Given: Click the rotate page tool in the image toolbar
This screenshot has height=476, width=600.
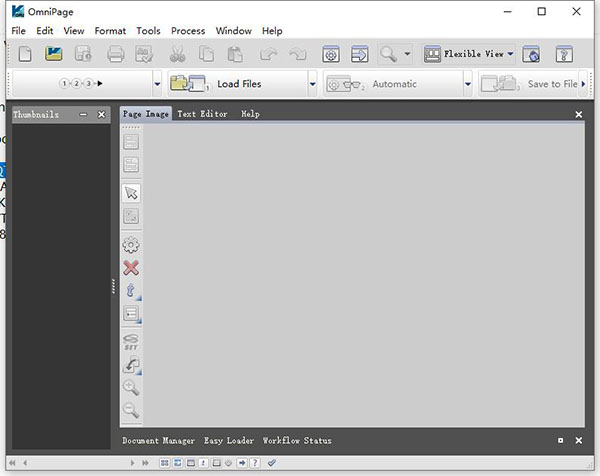Looking at the screenshot, I should pyautogui.click(x=131, y=365).
